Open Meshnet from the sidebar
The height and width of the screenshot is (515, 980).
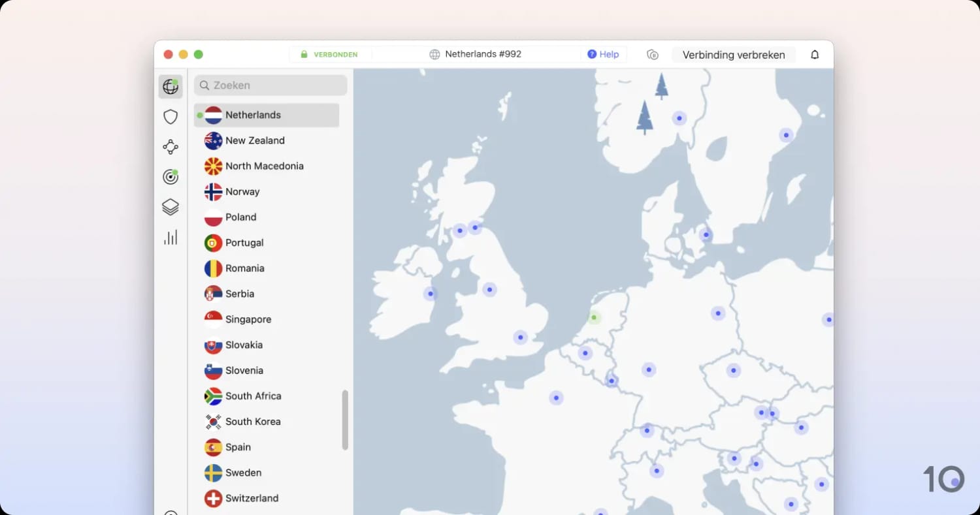tap(171, 146)
